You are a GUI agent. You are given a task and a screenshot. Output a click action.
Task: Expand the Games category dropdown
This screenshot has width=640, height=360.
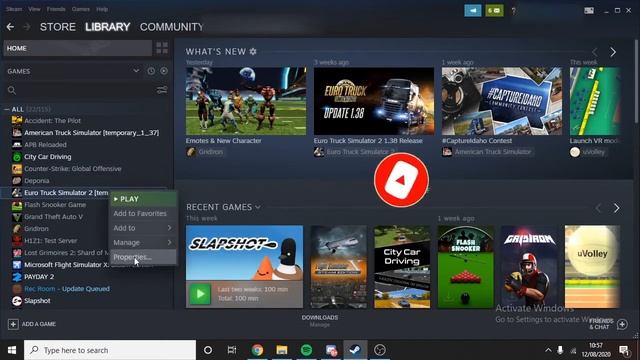136,71
